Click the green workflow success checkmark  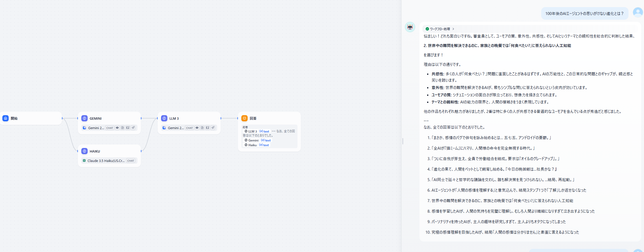tap(427, 29)
